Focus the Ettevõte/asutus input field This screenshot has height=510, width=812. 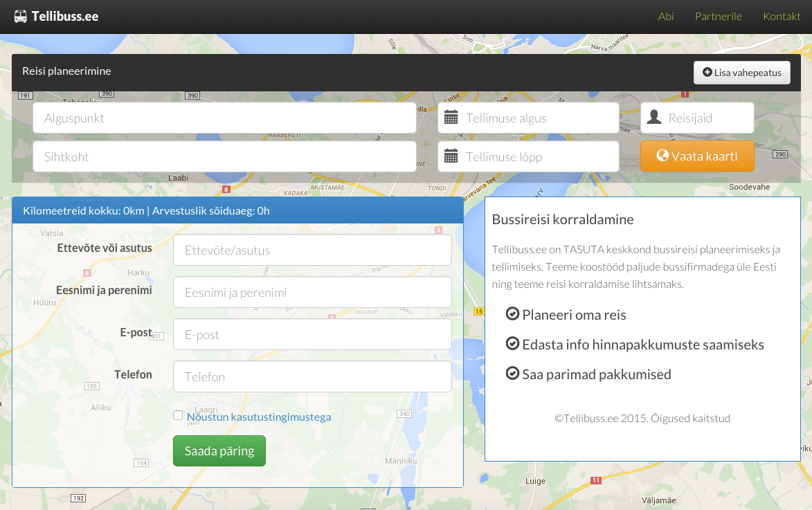pos(312,250)
